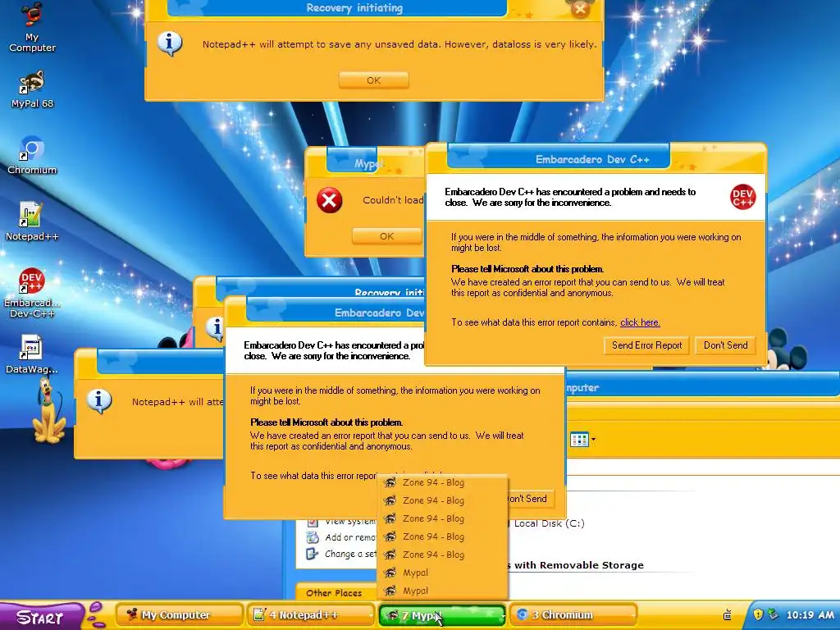Click OK in the Mypal Couldn't load dialog
This screenshot has width=840, height=630.
[x=387, y=236]
